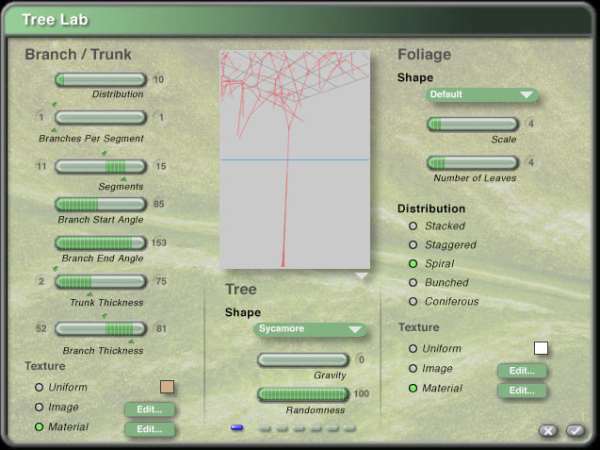The image size is (600, 450).
Task: Adjust the Segments slider
Action: 101,166
